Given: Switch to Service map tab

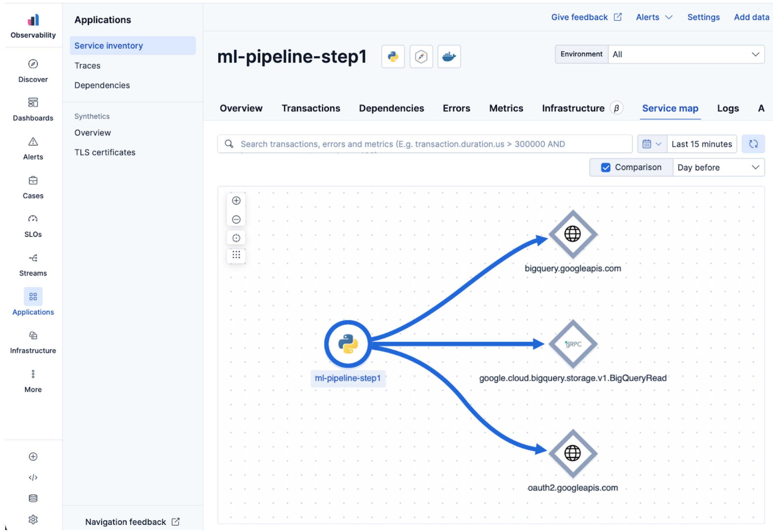Looking at the screenshot, I should click(x=670, y=108).
